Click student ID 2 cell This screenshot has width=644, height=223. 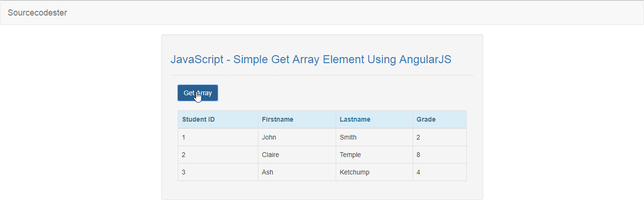218,155
